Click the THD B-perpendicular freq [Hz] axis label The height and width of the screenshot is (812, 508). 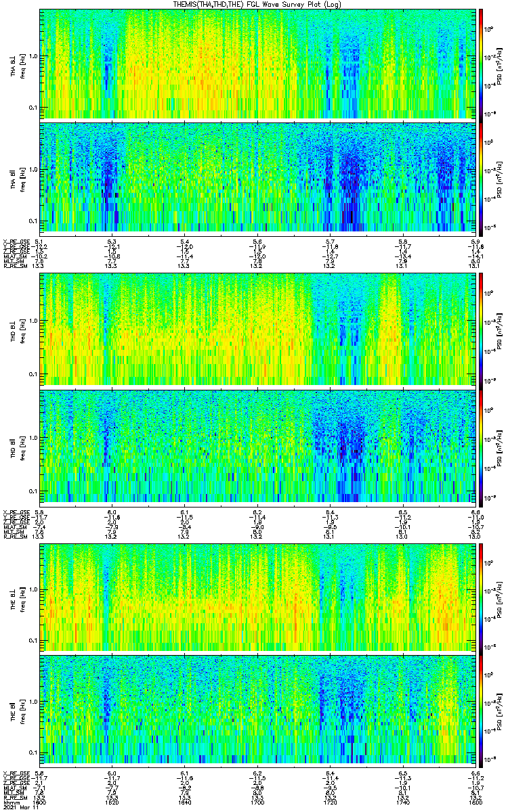tap(22, 330)
